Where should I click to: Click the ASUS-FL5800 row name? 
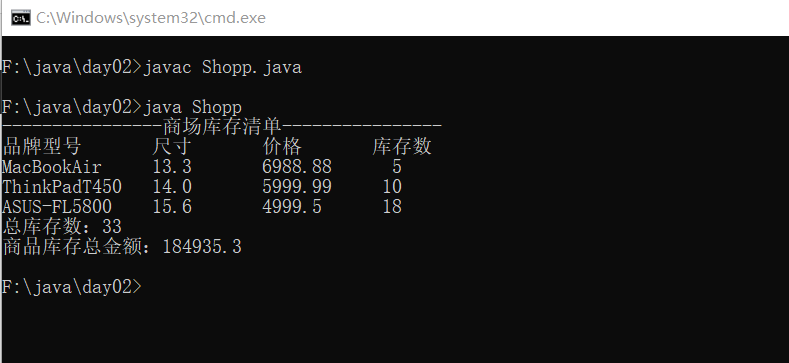57,207
